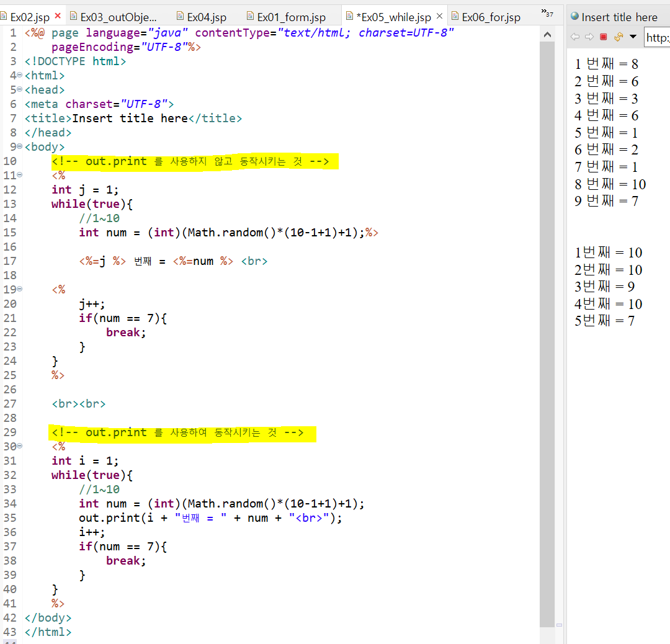Click the '<meta charset' code on line 6
Viewport: 670px width, 644px height.
pos(99,104)
